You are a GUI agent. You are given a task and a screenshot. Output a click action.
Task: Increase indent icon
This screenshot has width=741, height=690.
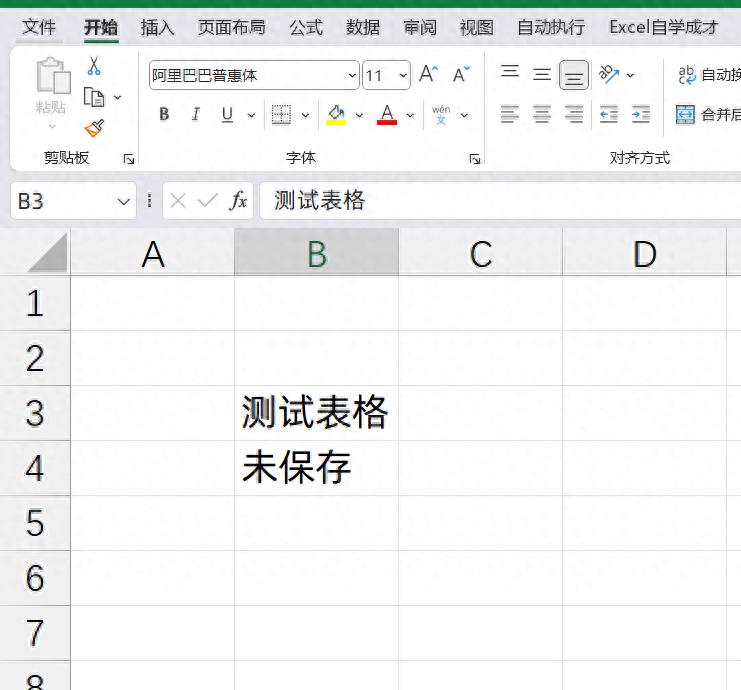(641, 114)
